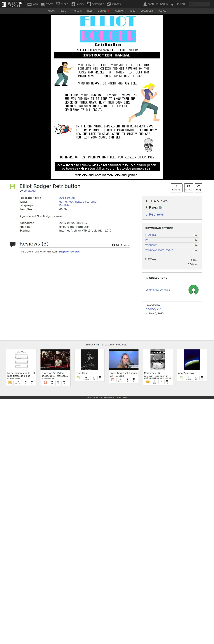214x644 pixels.
Task: Click the Upload arrow icon
Action: coord(172,4)
